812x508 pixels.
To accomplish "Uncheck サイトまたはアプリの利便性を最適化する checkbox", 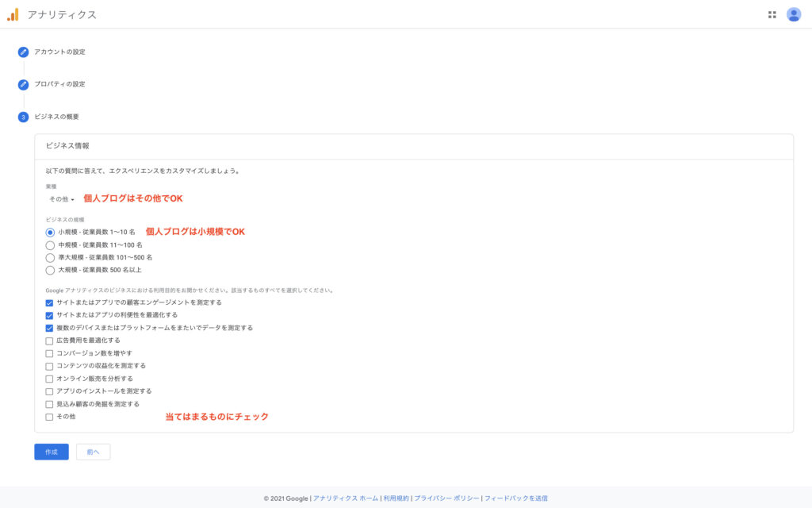I will 49,315.
